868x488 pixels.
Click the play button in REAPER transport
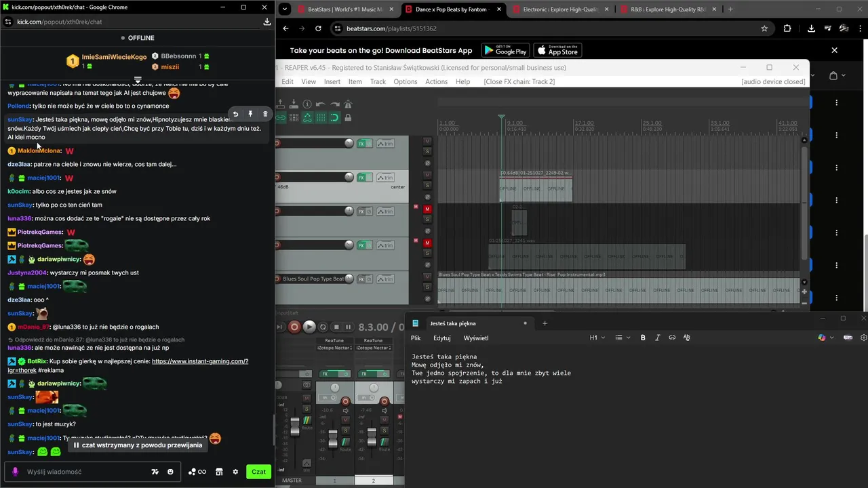309,327
